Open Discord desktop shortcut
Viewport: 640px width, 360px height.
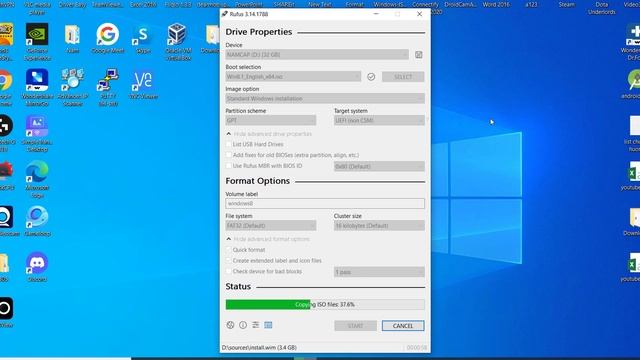click(37, 267)
